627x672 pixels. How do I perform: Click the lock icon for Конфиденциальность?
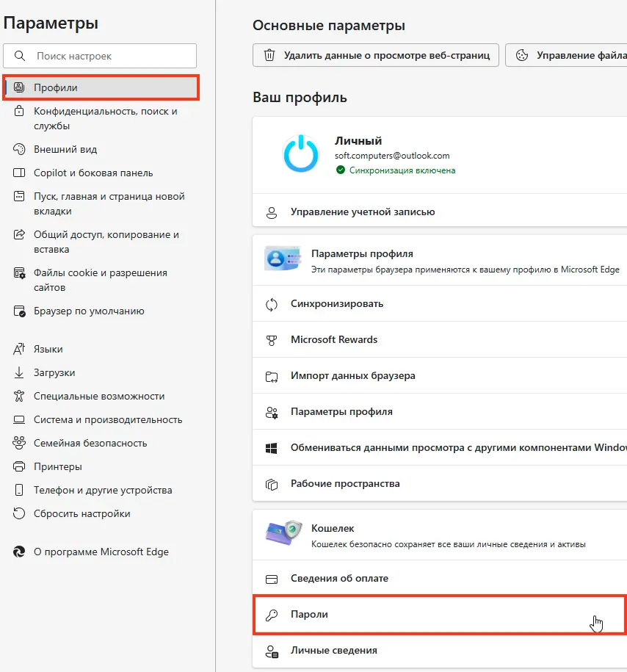[19, 111]
